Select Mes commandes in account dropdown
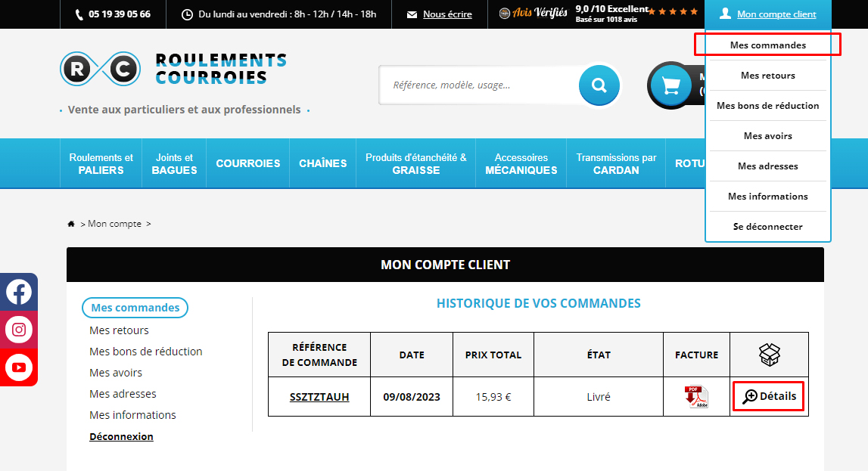 [767, 45]
